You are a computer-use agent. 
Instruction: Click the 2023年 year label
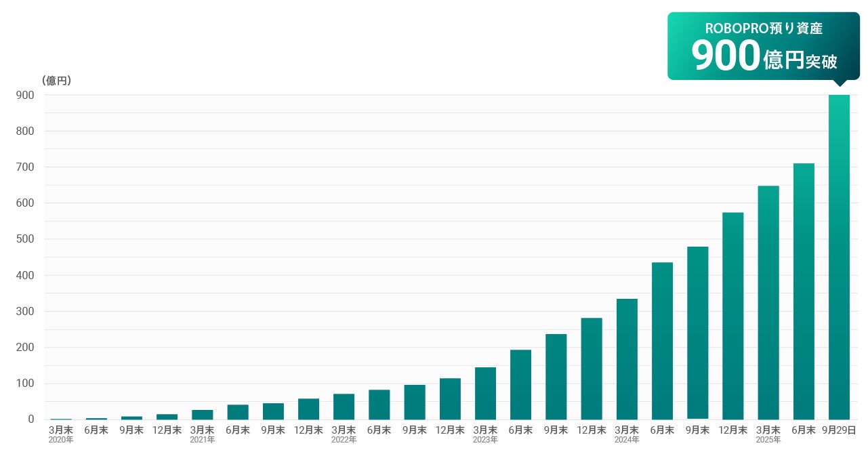click(x=485, y=440)
